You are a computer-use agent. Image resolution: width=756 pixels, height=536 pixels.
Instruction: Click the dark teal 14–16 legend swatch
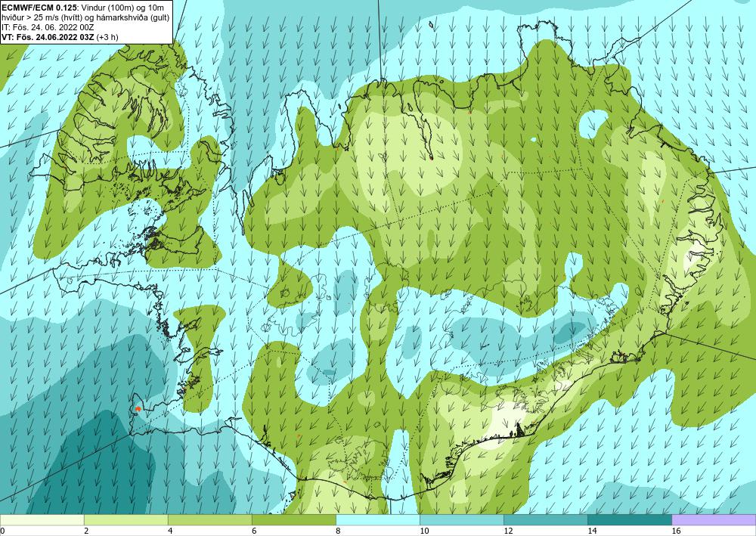tap(629, 519)
